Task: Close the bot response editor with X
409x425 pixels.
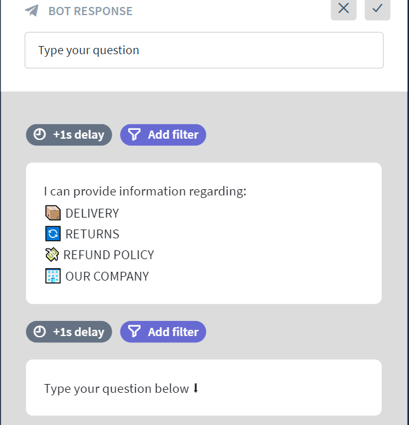Action: click(x=344, y=8)
